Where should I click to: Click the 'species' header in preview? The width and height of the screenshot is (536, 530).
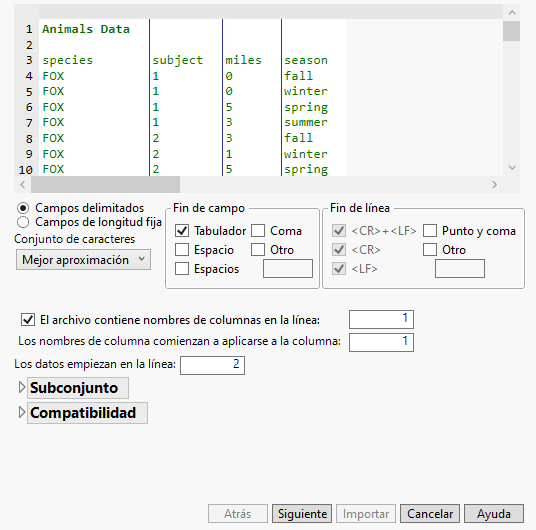[x=68, y=61]
